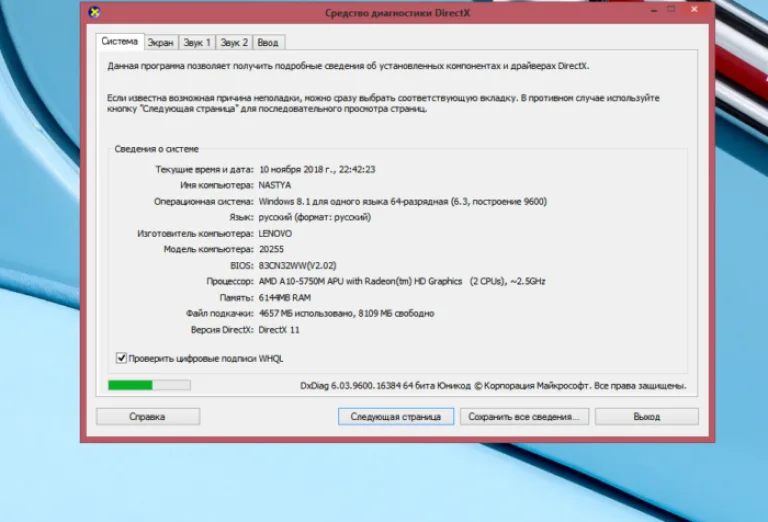This screenshot has width=768, height=522.
Task: Click the Язык label
Action: point(241,217)
